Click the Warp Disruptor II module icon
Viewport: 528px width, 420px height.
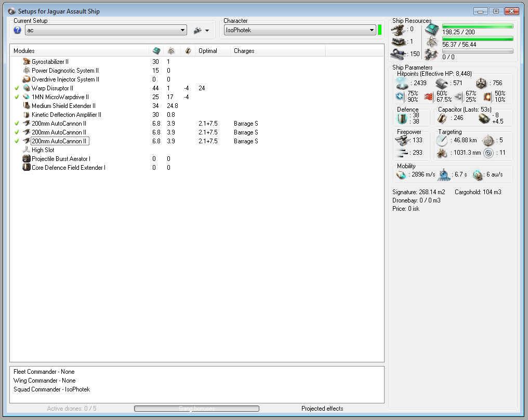tap(27, 88)
